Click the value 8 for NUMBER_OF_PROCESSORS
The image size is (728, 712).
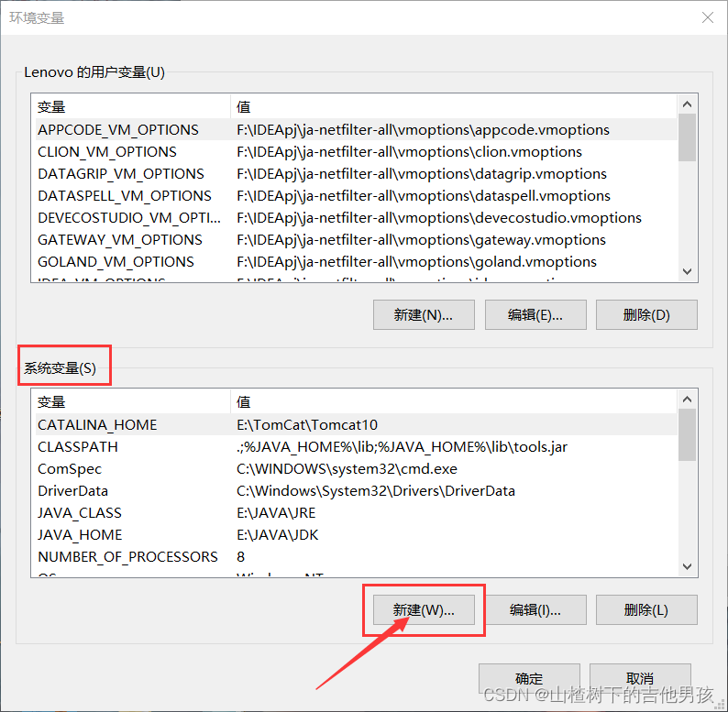coord(240,556)
